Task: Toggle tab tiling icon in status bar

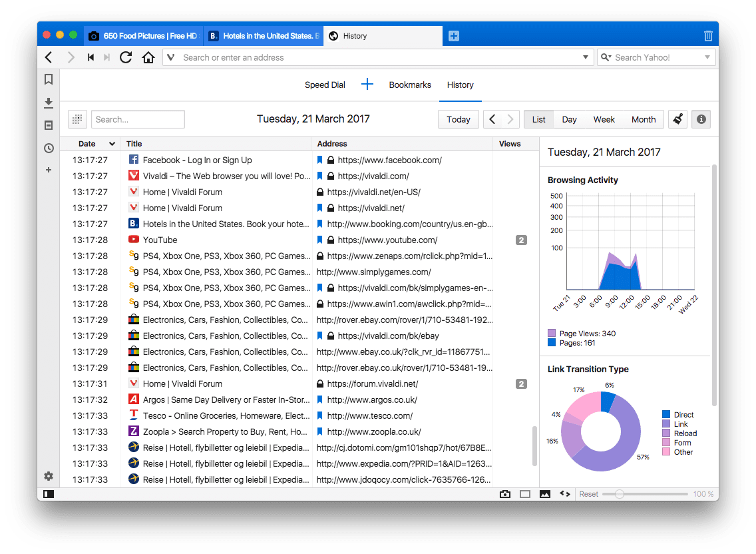Action: [525, 493]
